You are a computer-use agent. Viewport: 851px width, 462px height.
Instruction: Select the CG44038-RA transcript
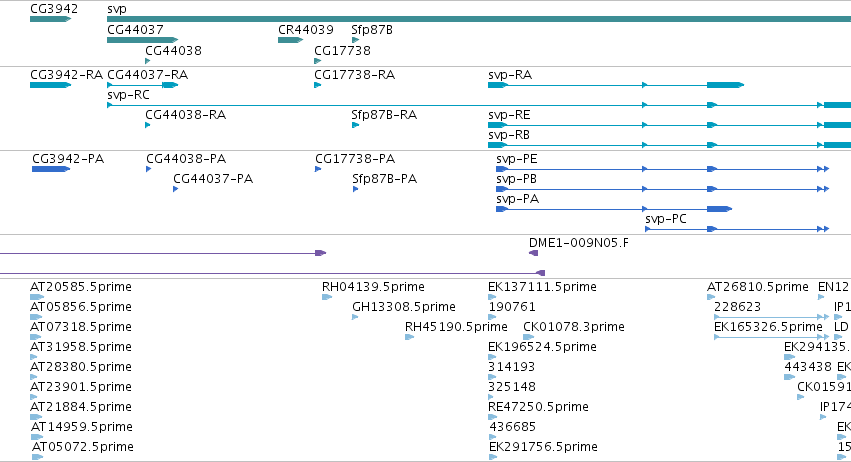coord(148,125)
